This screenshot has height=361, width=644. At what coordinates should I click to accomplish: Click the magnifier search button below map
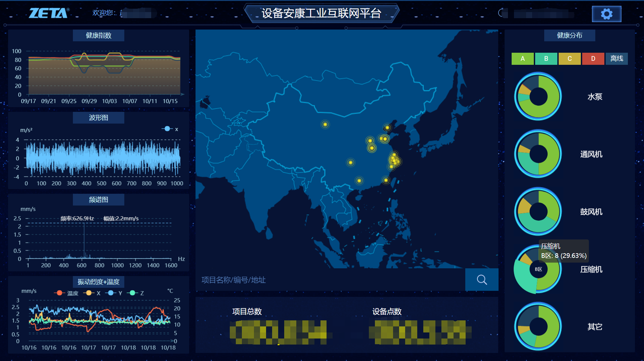[482, 279]
